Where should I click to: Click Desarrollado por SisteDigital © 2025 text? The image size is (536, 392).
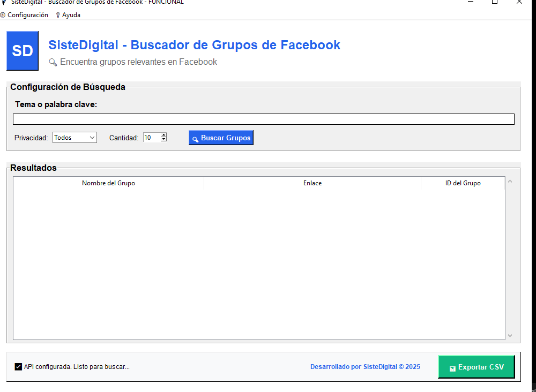365,367
